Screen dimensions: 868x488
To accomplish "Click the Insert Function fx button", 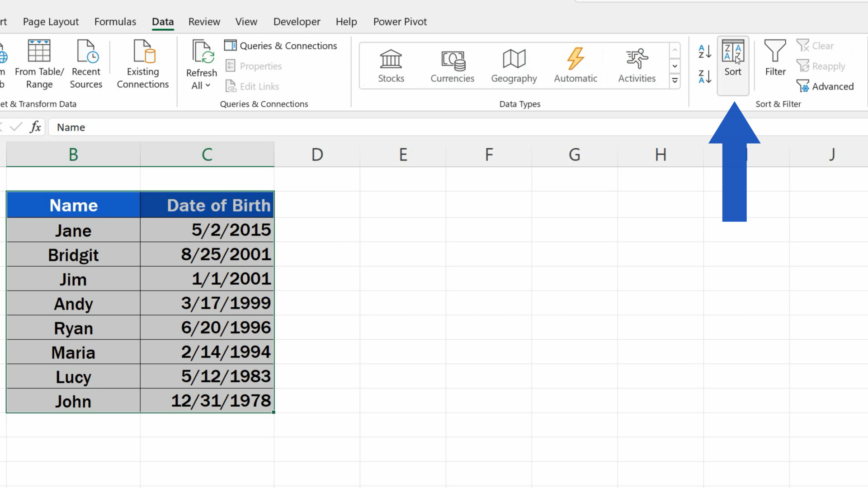I will [35, 127].
